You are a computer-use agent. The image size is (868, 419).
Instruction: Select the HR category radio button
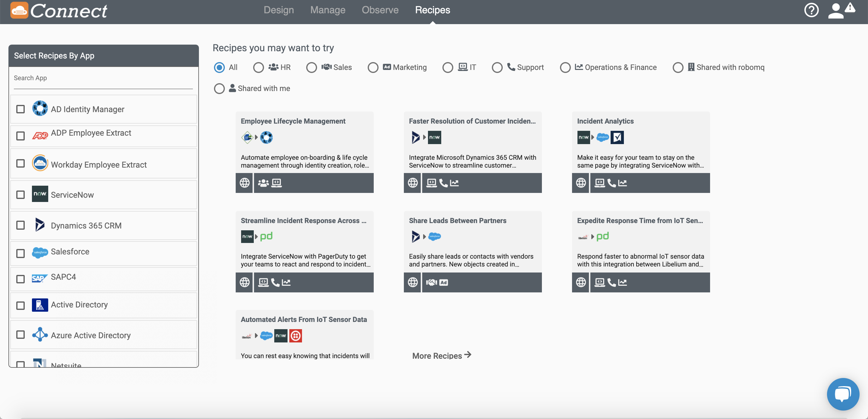click(258, 67)
